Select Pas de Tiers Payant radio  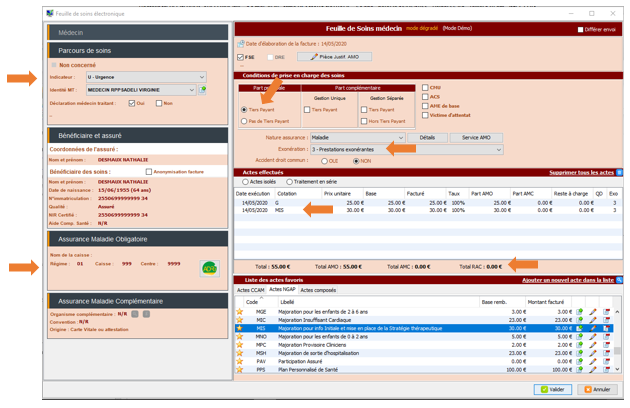[x=244, y=121]
